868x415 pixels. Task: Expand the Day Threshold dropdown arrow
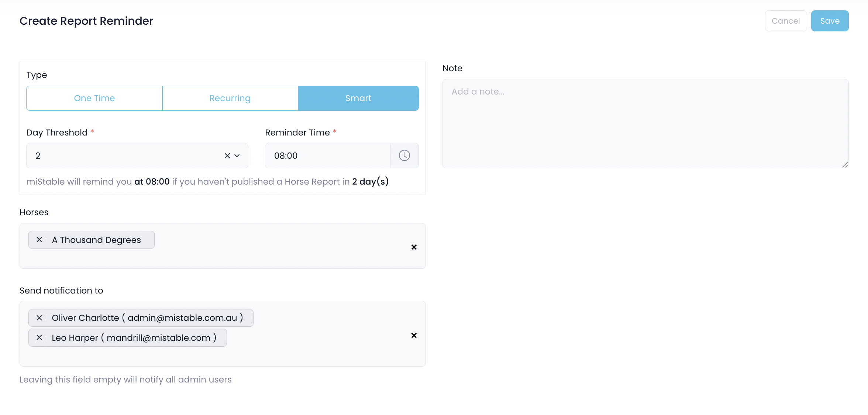[x=237, y=156]
